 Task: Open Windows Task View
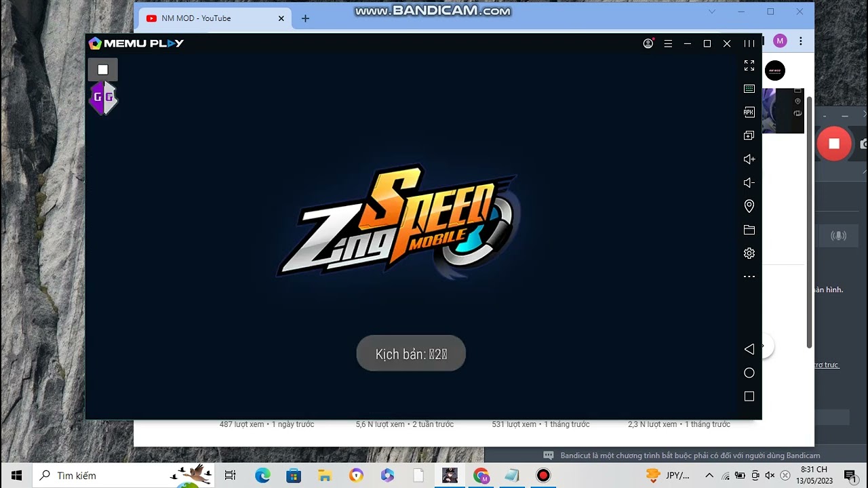pyautogui.click(x=230, y=476)
